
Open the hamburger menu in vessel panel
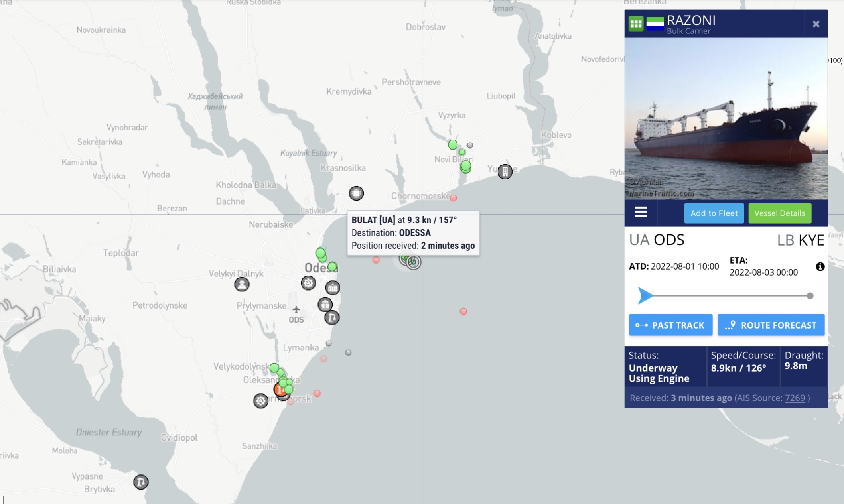(641, 212)
